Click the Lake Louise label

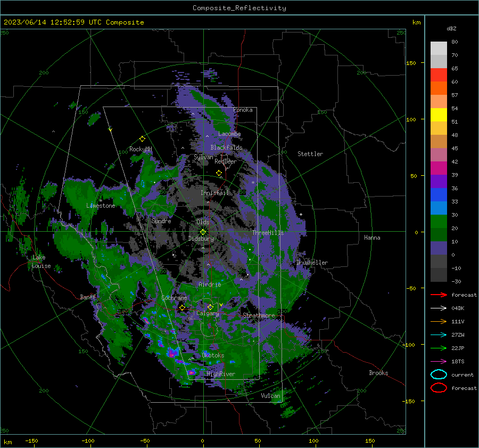point(41,262)
